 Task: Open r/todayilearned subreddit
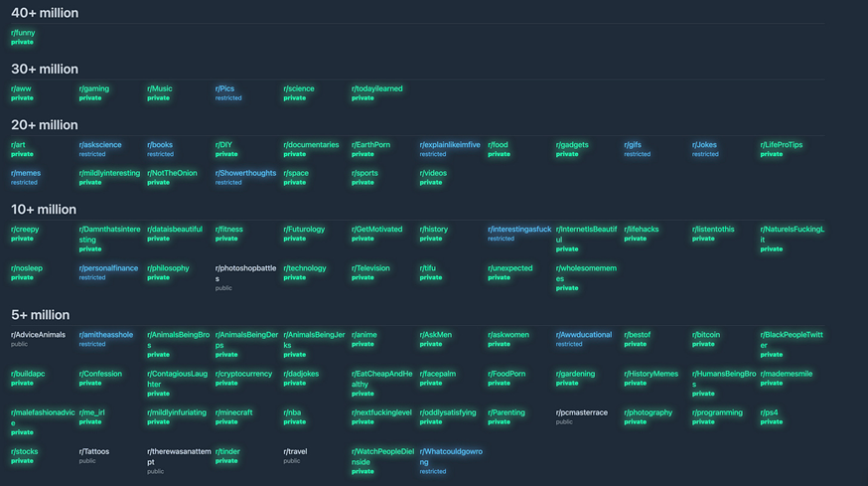click(376, 88)
